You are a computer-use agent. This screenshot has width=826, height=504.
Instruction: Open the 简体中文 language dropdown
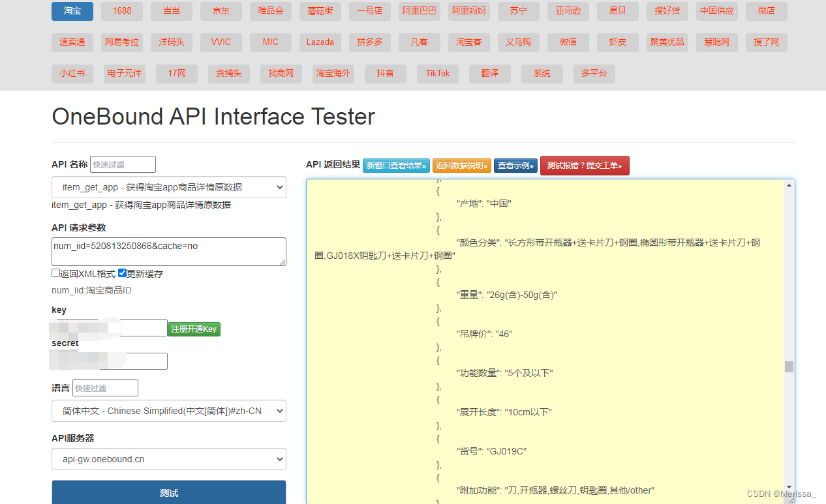pyautogui.click(x=169, y=411)
